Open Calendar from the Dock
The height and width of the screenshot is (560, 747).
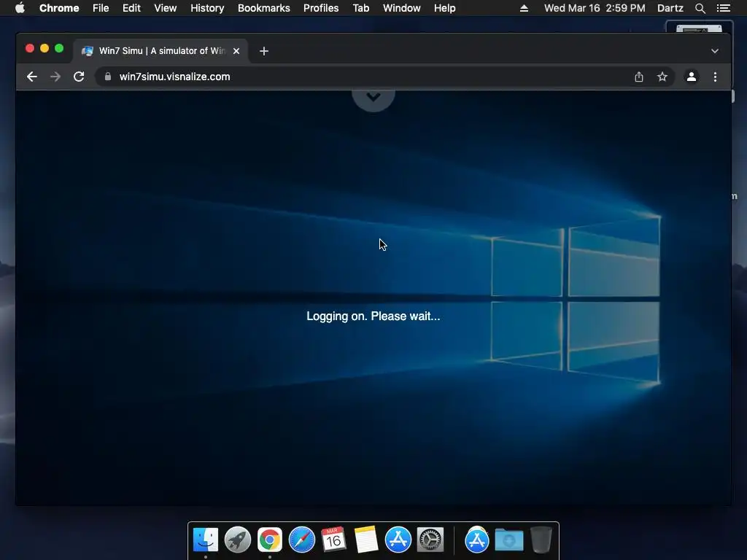click(333, 540)
